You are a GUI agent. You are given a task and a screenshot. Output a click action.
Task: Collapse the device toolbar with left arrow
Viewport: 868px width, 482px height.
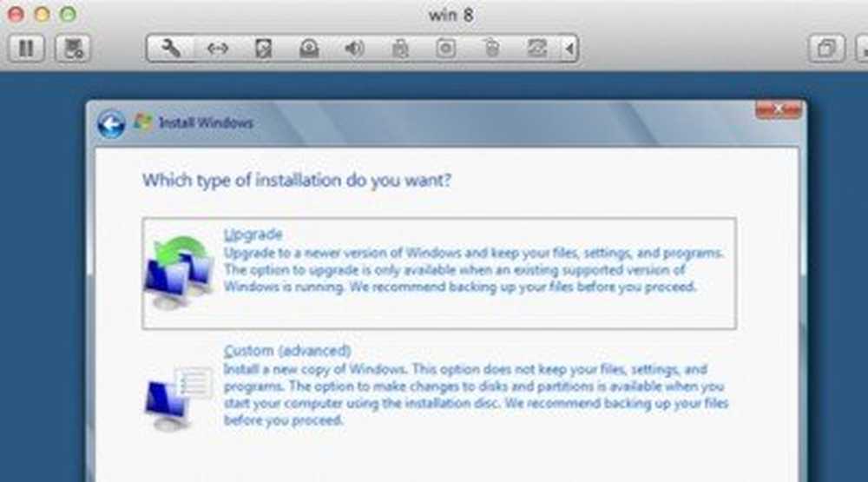pos(569,49)
